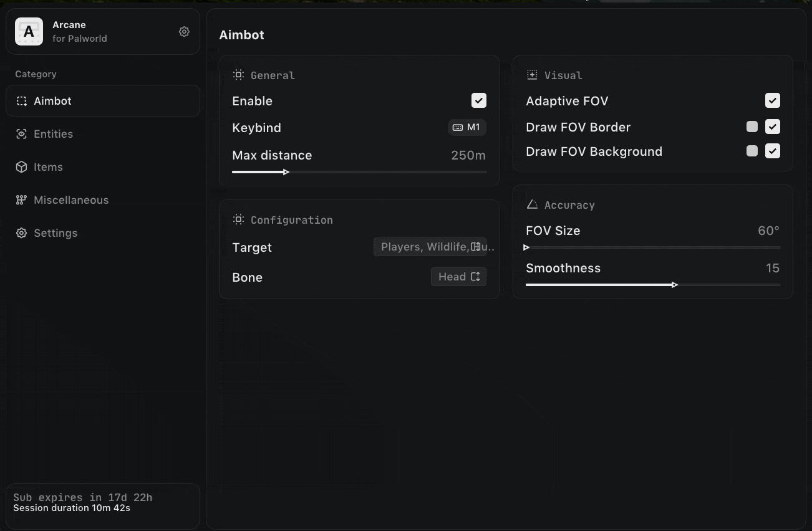Click the Miscellaneous icon in the sidebar
This screenshot has height=531, width=812.
[x=22, y=200]
